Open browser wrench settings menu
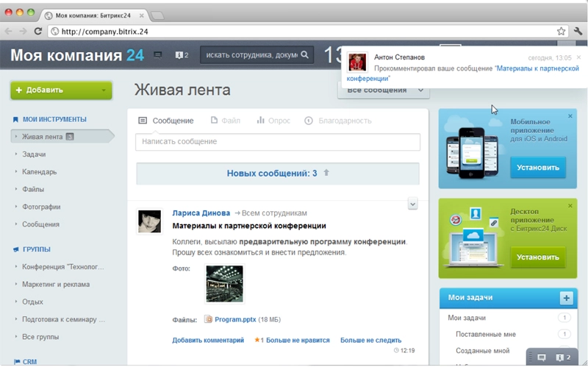Viewport: 588px width, 367px height. tap(578, 31)
